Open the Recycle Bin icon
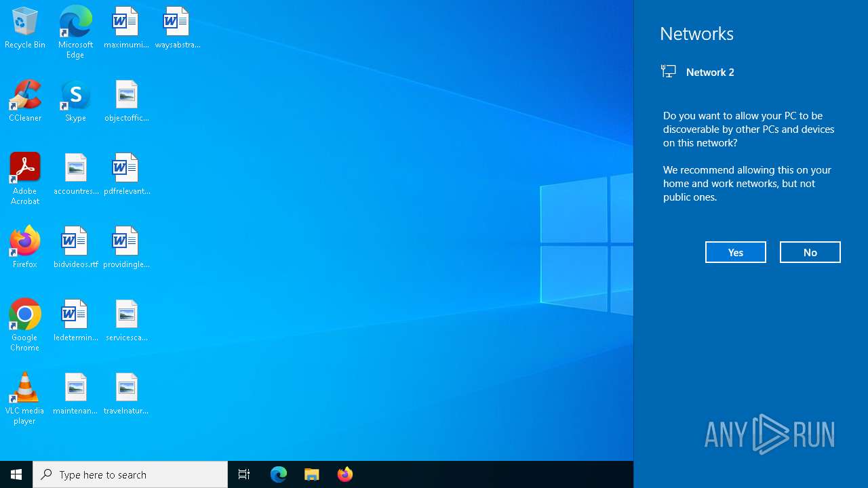Image resolution: width=868 pixels, height=488 pixels. click(25, 28)
